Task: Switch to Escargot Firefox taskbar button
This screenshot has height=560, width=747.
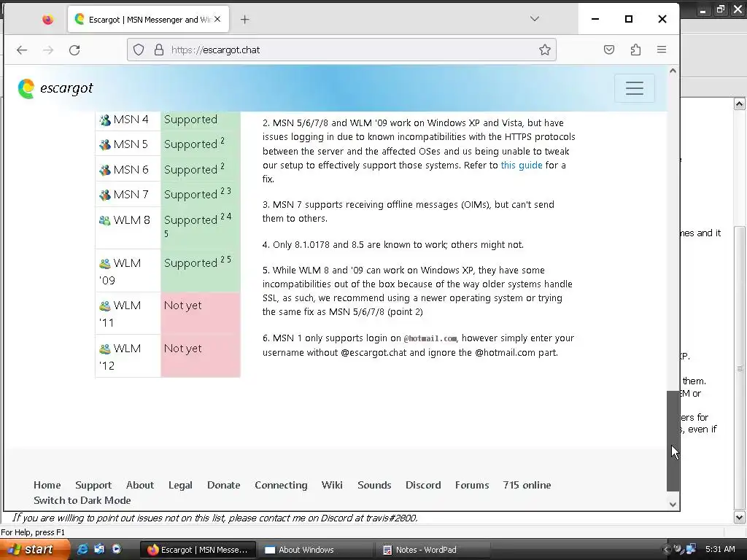Action: click(198, 550)
